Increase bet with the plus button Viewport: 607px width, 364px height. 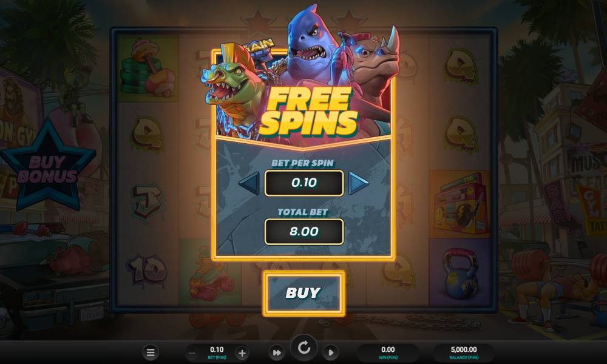242,353
